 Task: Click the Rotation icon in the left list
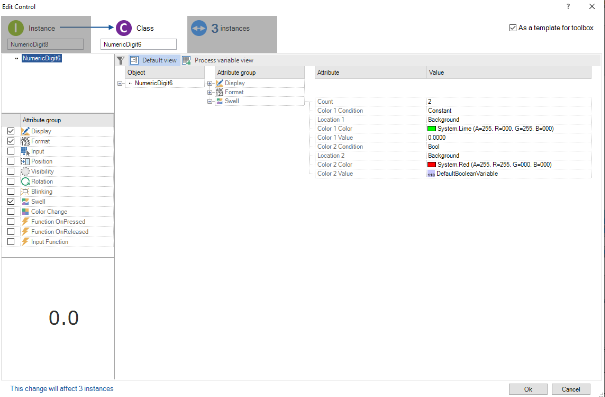[x=25, y=181]
